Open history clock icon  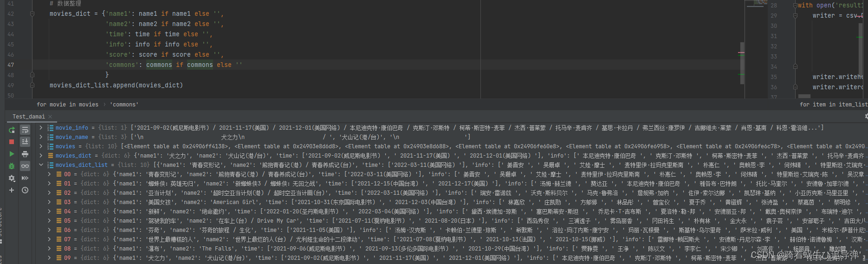25,190
